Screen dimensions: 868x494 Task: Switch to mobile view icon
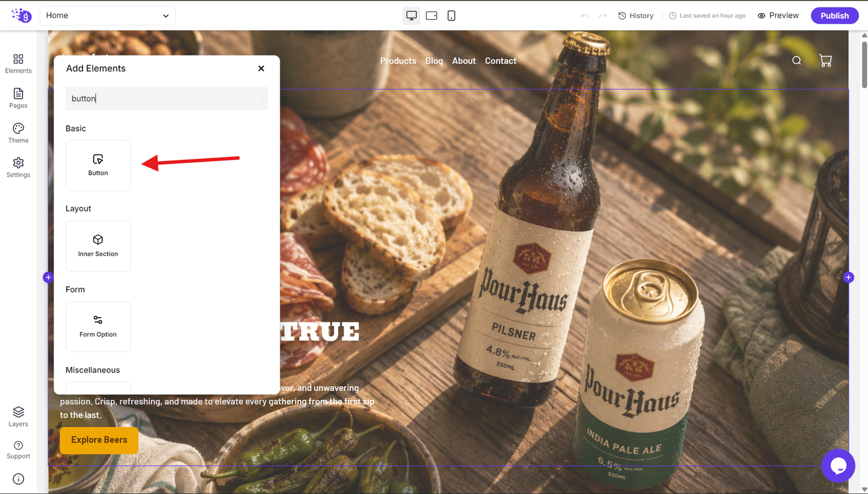451,15
